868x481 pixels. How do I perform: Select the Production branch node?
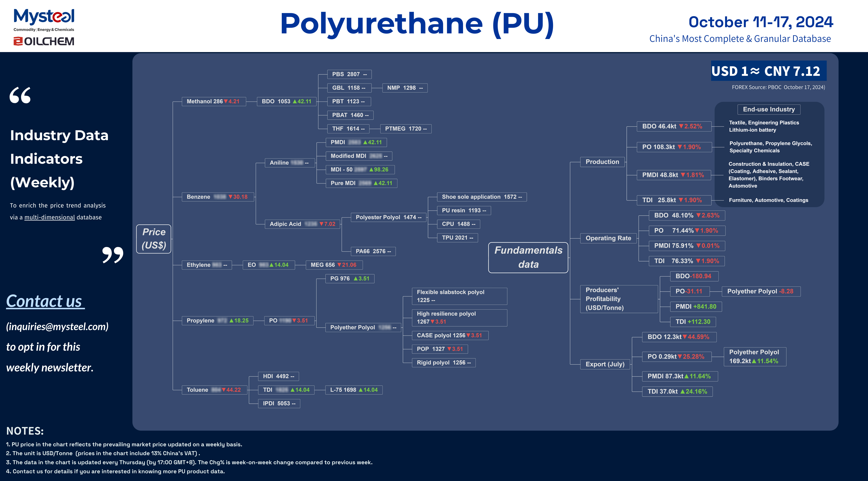(602, 162)
